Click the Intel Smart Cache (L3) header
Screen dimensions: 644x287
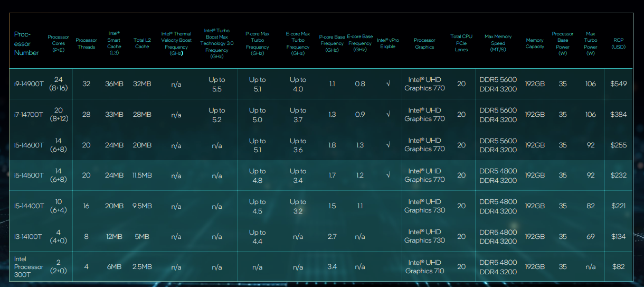point(114,43)
